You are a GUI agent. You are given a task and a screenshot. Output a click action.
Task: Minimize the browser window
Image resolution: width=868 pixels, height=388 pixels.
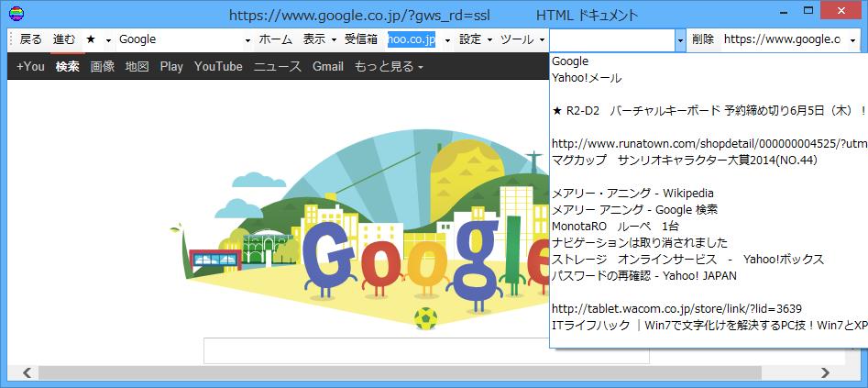pyautogui.click(x=783, y=10)
